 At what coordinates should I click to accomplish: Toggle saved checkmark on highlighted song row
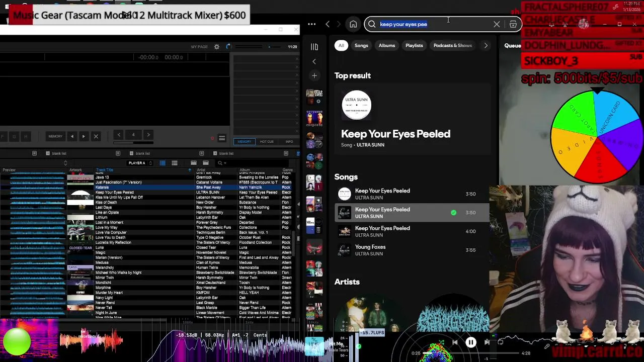tap(453, 213)
